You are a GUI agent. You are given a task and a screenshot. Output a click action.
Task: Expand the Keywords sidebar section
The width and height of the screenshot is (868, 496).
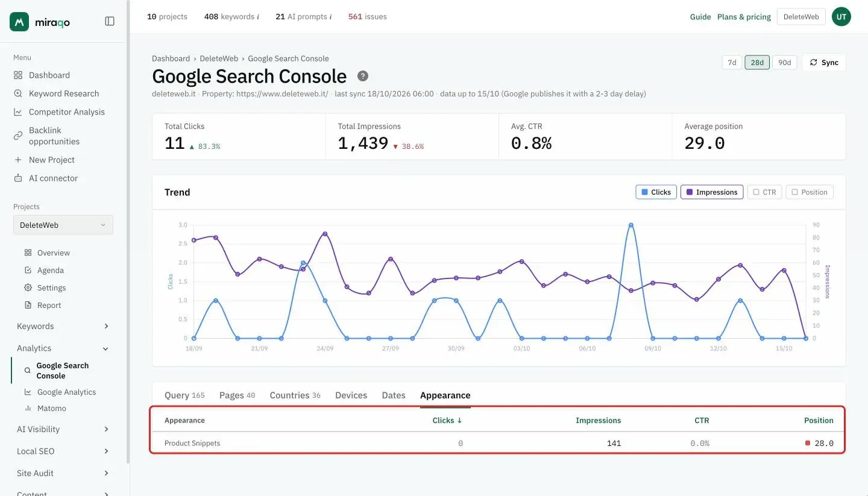(x=63, y=326)
